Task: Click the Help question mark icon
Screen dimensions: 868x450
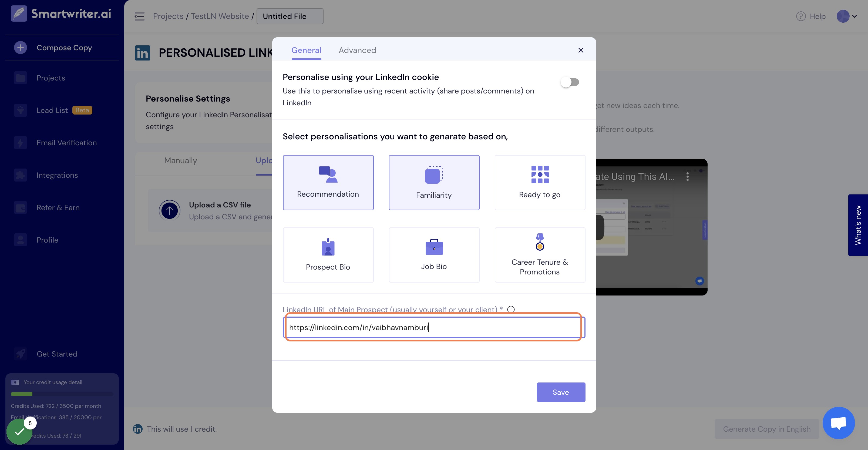Action: click(800, 16)
